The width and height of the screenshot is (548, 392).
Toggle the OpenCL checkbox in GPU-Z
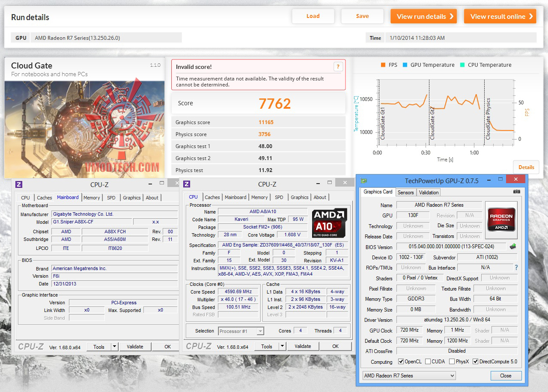(x=401, y=362)
